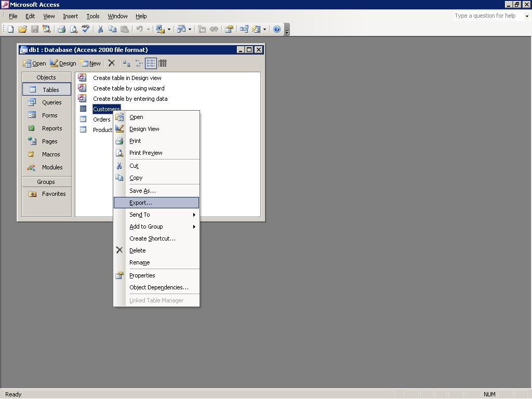532x399 pixels.
Task: Click Open button in database window toolbar
Action: click(35, 63)
